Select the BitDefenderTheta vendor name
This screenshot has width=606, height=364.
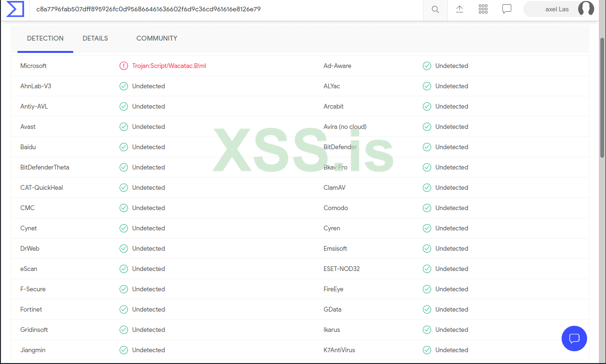click(x=45, y=168)
